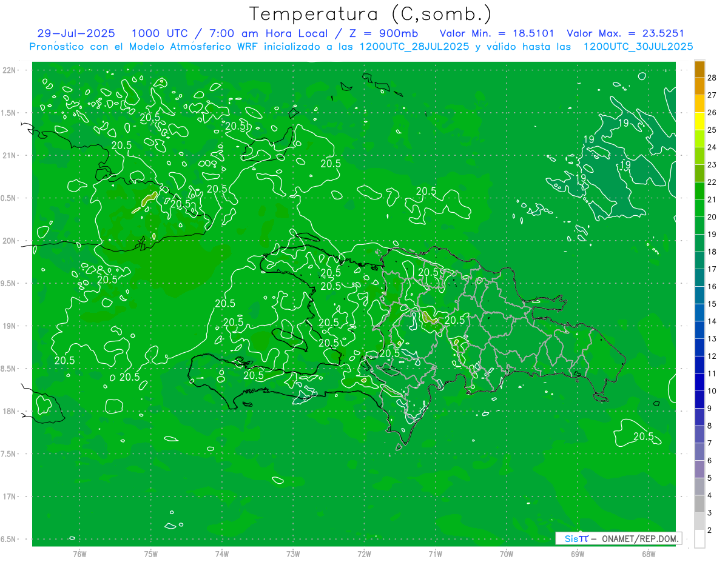Click the "74W" longitude axis label

[x=221, y=553]
